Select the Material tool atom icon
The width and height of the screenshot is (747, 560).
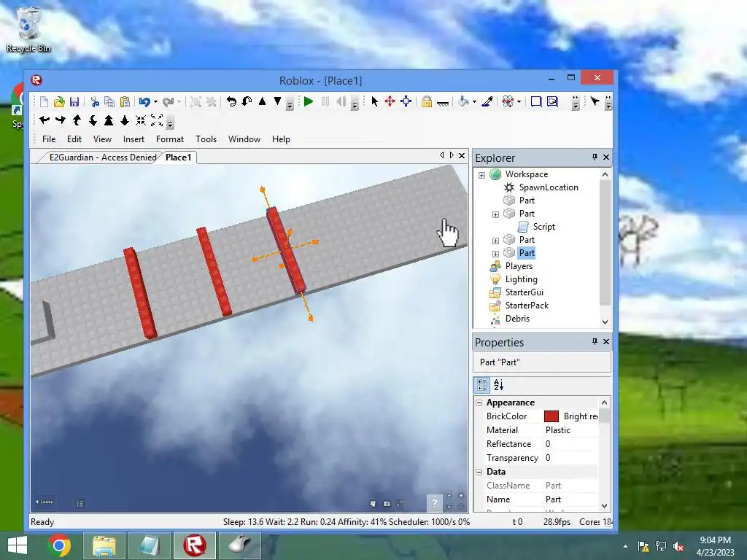pos(508,101)
